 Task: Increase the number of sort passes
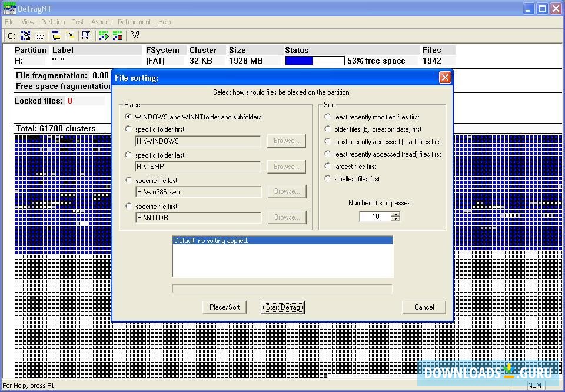(395, 214)
